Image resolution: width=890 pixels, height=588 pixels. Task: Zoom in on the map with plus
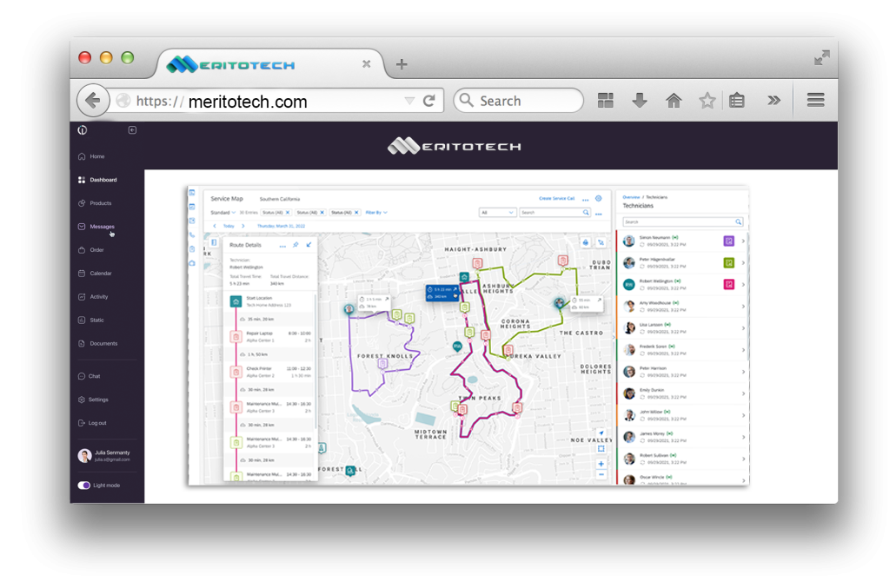click(x=601, y=464)
